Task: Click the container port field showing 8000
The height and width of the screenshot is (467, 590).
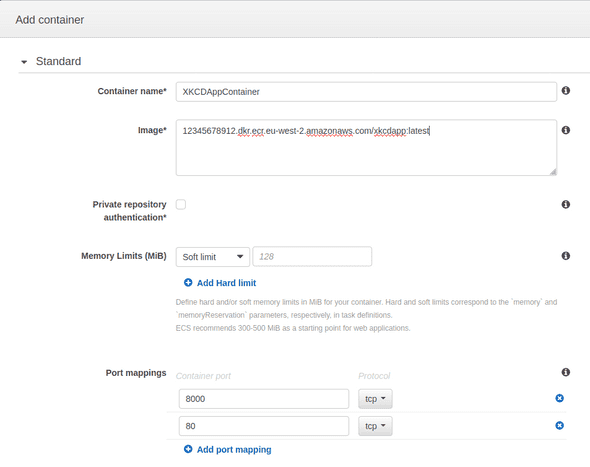Action: coord(264,399)
